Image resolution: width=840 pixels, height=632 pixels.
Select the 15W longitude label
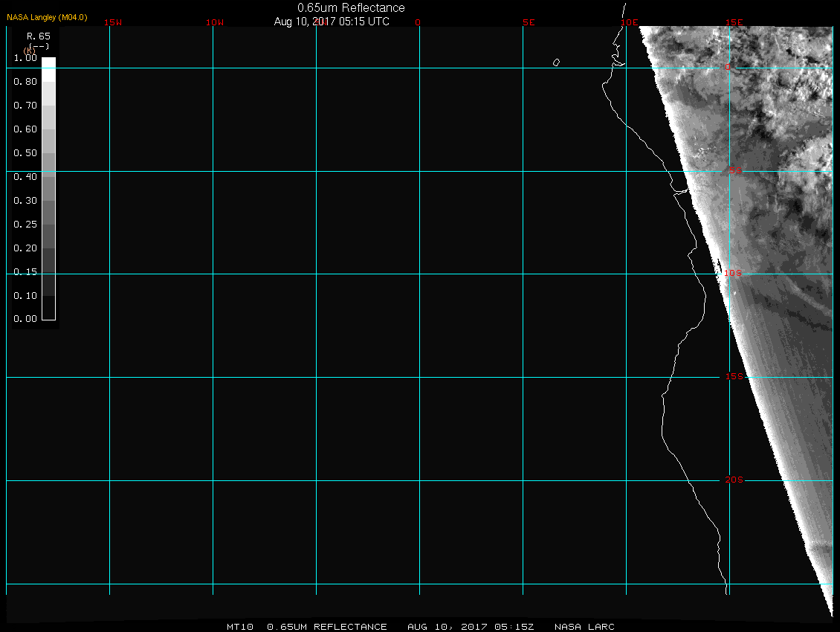113,22
